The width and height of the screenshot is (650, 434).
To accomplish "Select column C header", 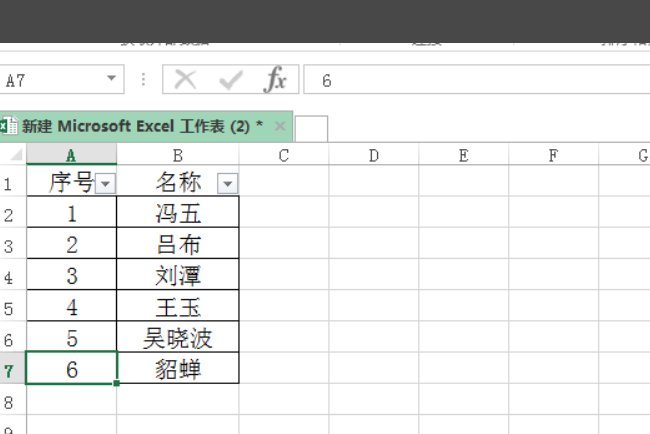I will click(x=284, y=155).
